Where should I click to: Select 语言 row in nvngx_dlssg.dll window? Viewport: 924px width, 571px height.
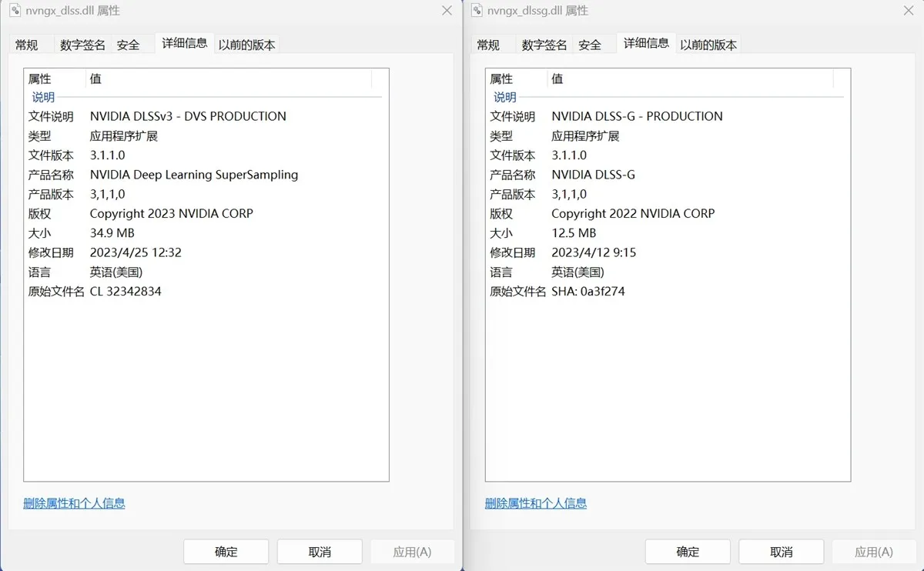click(x=667, y=272)
